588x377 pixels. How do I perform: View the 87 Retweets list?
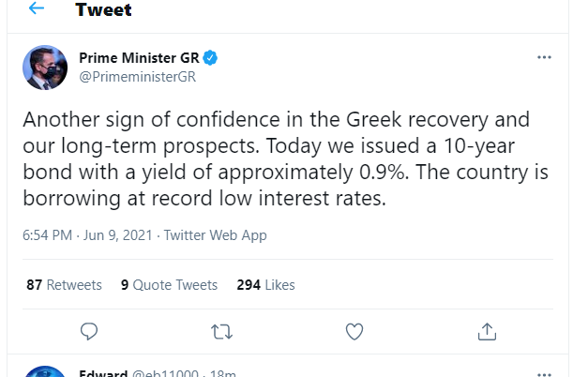point(64,284)
